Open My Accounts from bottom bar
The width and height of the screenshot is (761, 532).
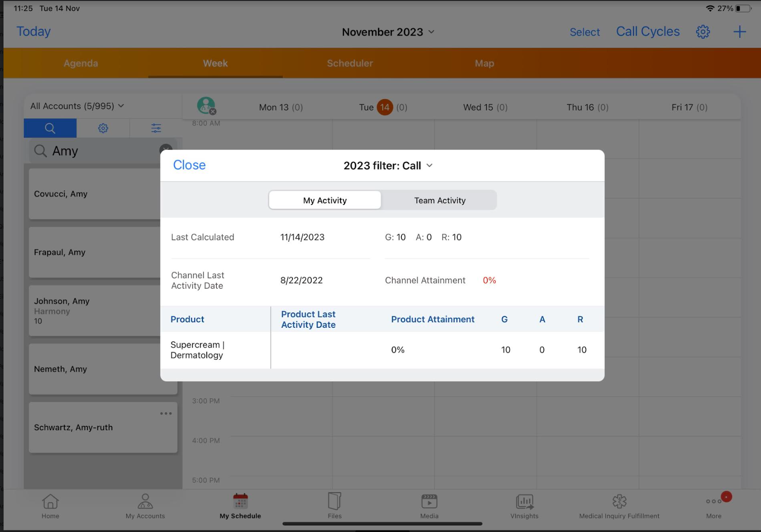point(145,505)
